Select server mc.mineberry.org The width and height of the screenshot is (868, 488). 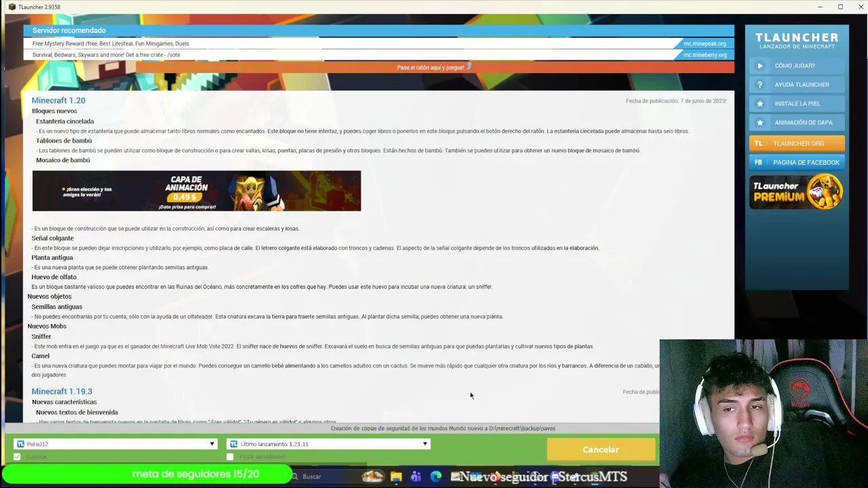click(x=705, y=55)
